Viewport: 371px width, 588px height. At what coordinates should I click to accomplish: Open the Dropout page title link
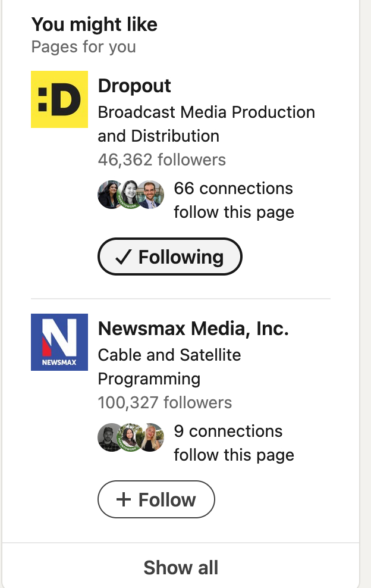coord(134,86)
